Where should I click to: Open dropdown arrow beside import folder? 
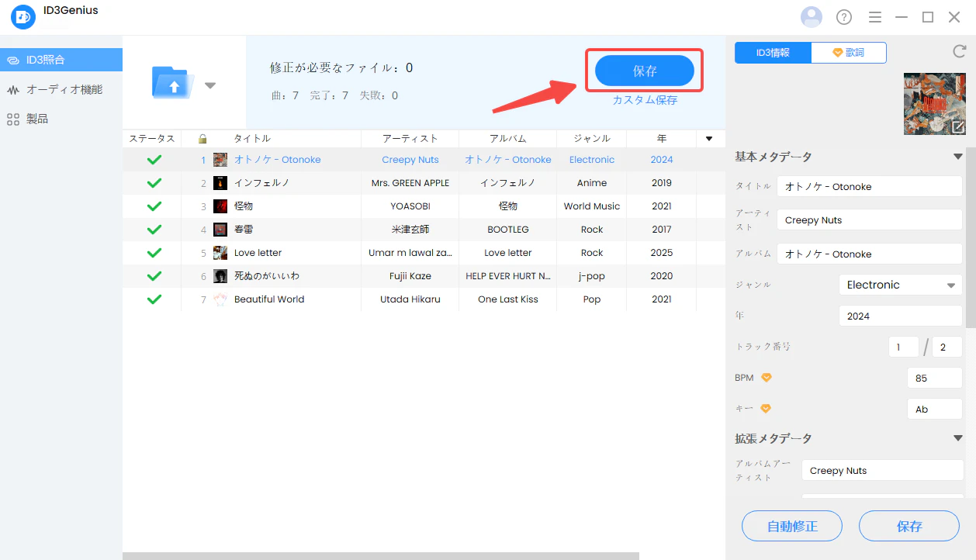[210, 85]
